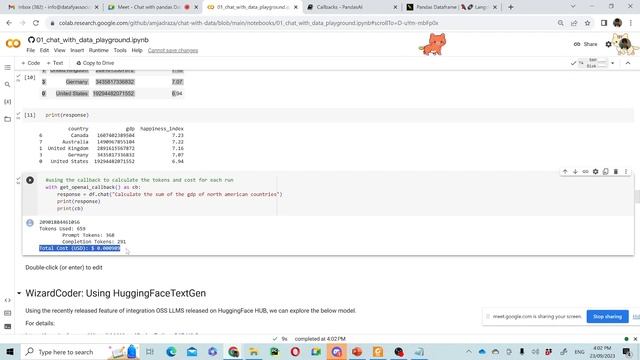Open the command palette sidebar icon
The height and width of the screenshot is (360, 640).
[7, 313]
